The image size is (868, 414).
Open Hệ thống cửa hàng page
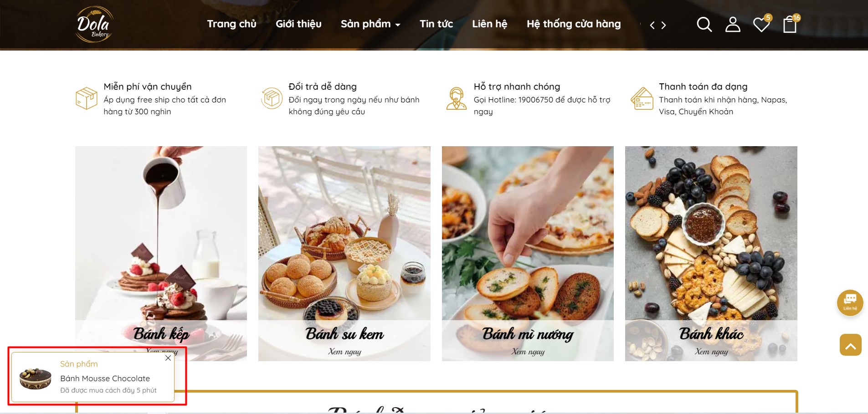coord(574,24)
